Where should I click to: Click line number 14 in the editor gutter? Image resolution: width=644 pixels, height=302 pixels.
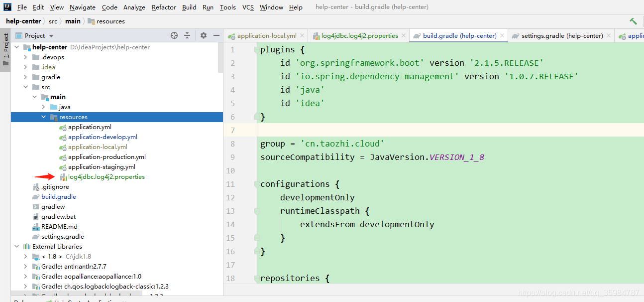(x=230, y=224)
